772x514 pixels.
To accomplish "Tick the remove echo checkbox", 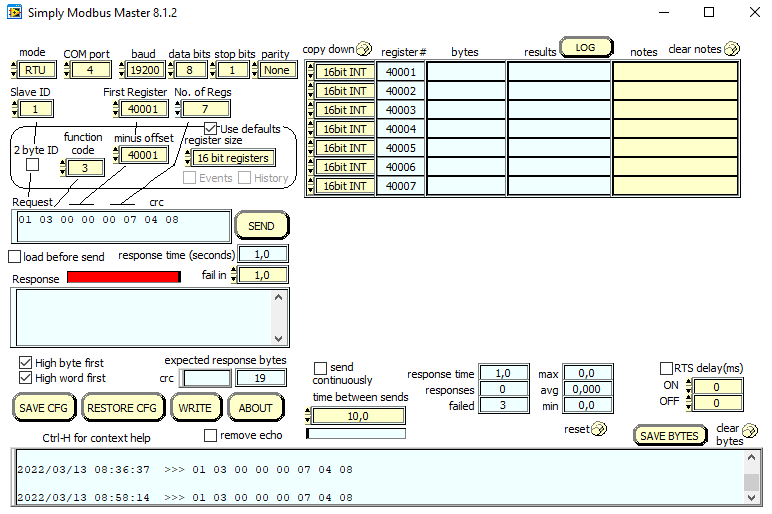I will (x=210, y=435).
